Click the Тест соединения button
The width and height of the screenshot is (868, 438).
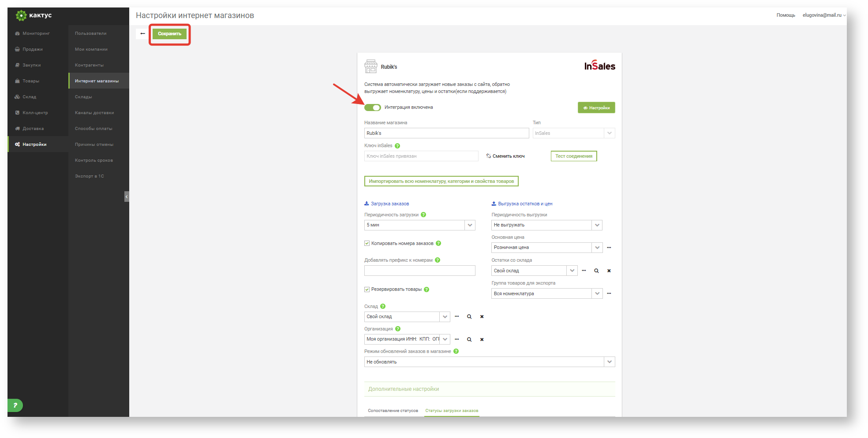tap(573, 156)
